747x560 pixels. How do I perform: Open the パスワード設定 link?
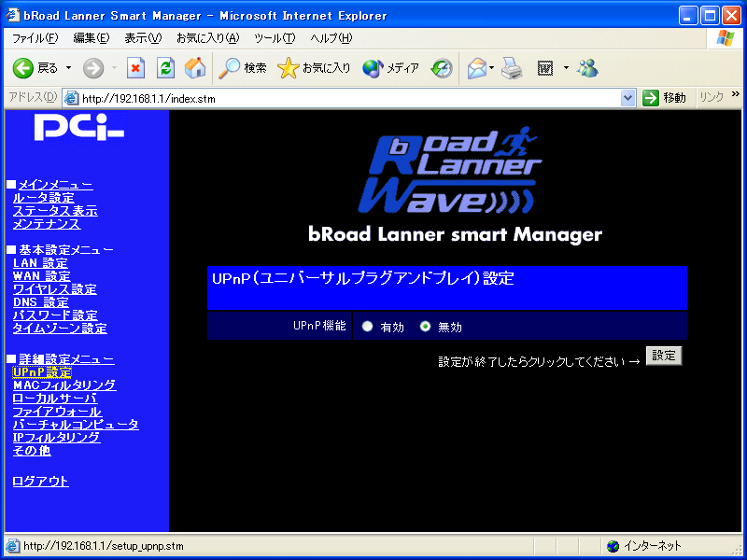coord(55,315)
